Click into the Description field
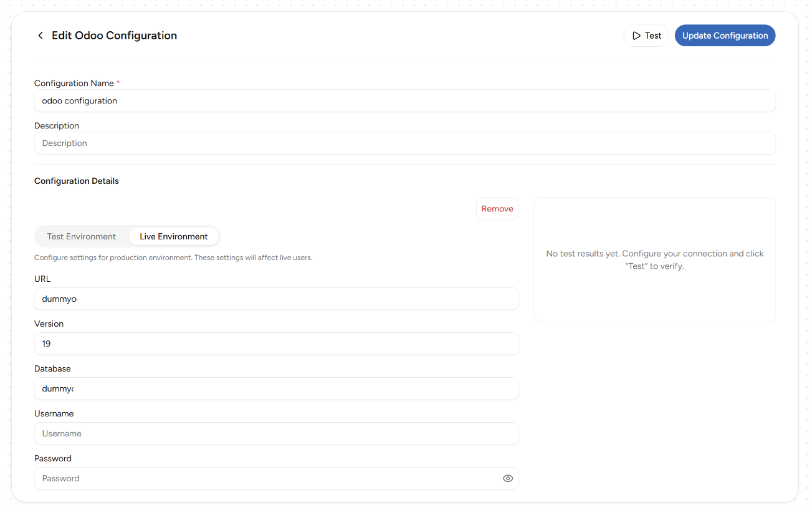812x505 pixels. (x=405, y=143)
